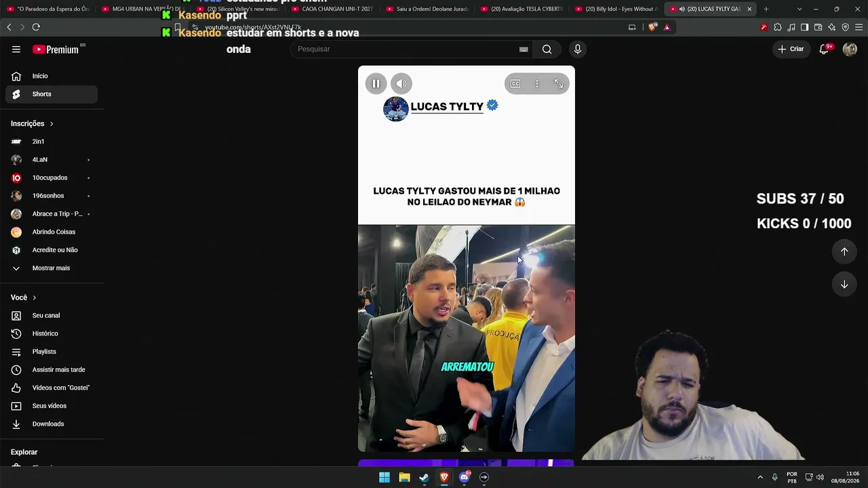The image size is (868, 488).
Task: Open YouTube notifications bell
Action: click(825, 49)
